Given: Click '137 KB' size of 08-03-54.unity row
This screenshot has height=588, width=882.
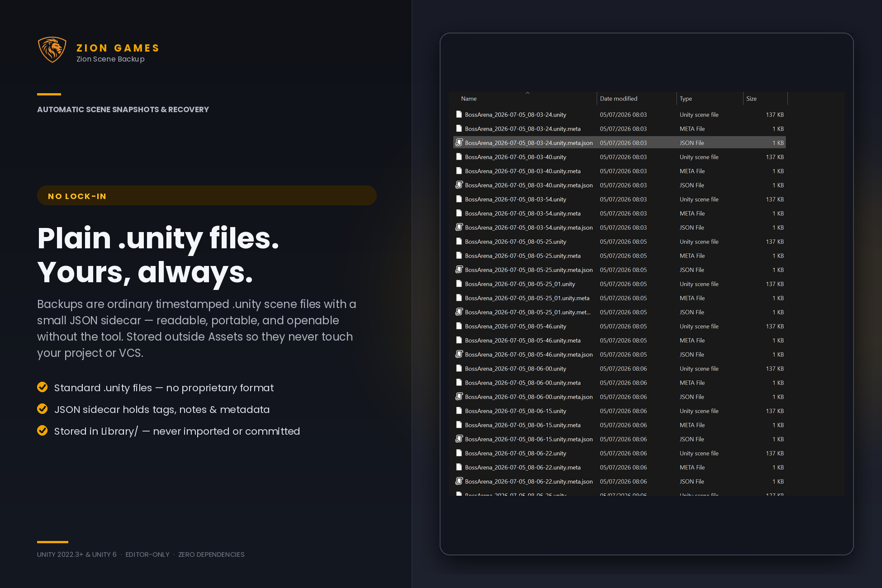Looking at the screenshot, I should (x=775, y=199).
